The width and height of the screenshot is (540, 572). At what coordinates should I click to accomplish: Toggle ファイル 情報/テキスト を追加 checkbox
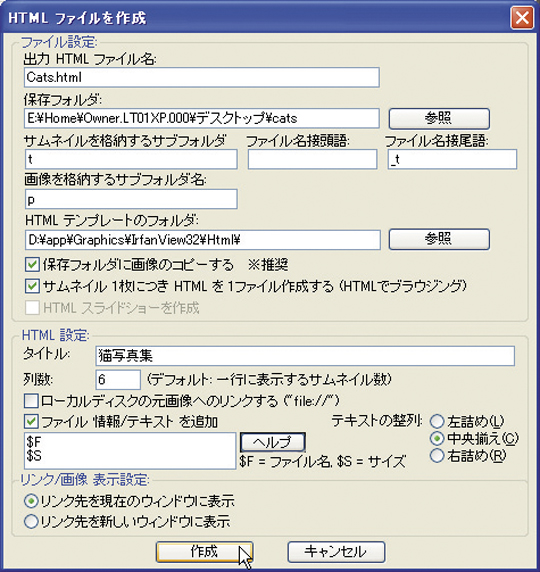(x=31, y=422)
